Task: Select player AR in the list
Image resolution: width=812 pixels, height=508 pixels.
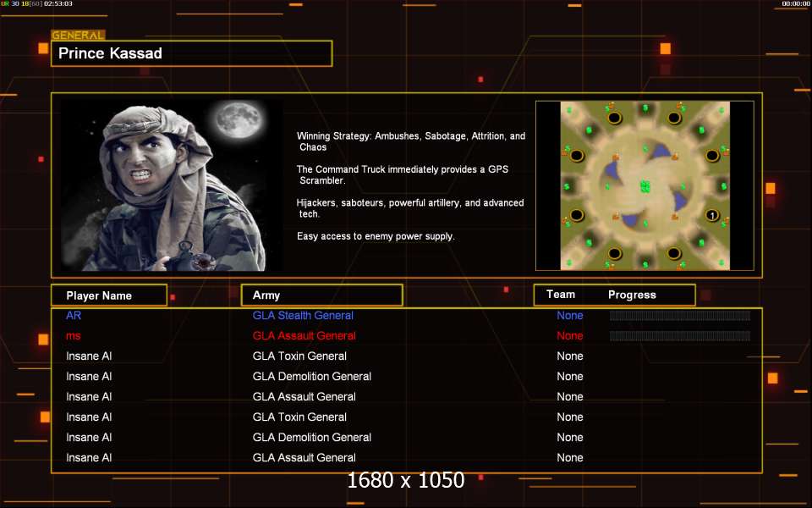Action: click(74, 315)
